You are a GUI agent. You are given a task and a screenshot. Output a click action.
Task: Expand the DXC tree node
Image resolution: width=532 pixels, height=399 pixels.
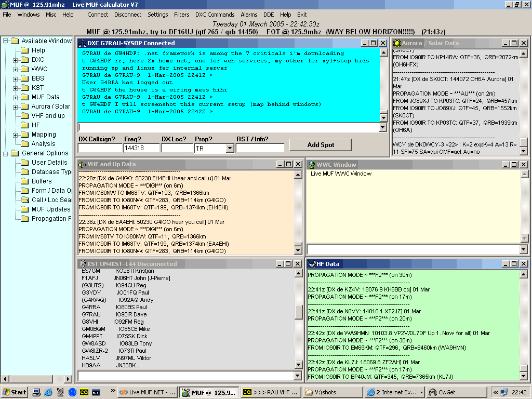[x=16, y=60]
